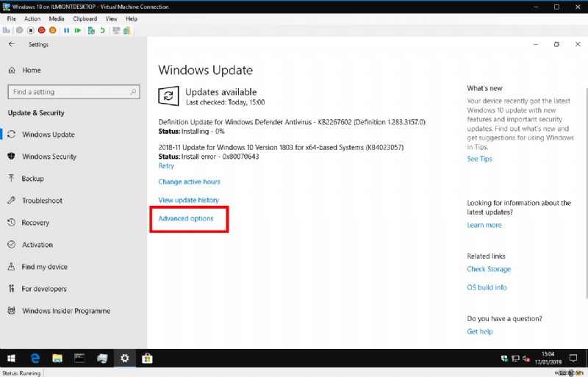
Task: Open Find my device in the sidebar
Action: [44, 267]
